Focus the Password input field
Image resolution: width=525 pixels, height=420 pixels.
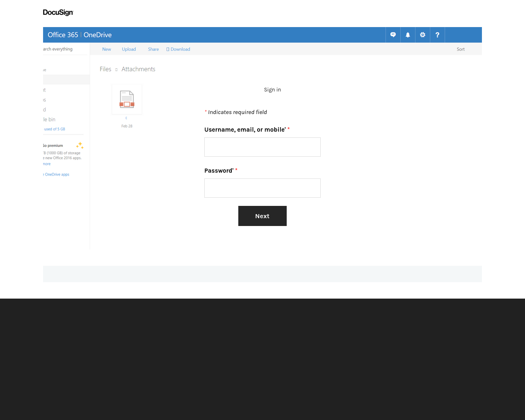(x=262, y=188)
